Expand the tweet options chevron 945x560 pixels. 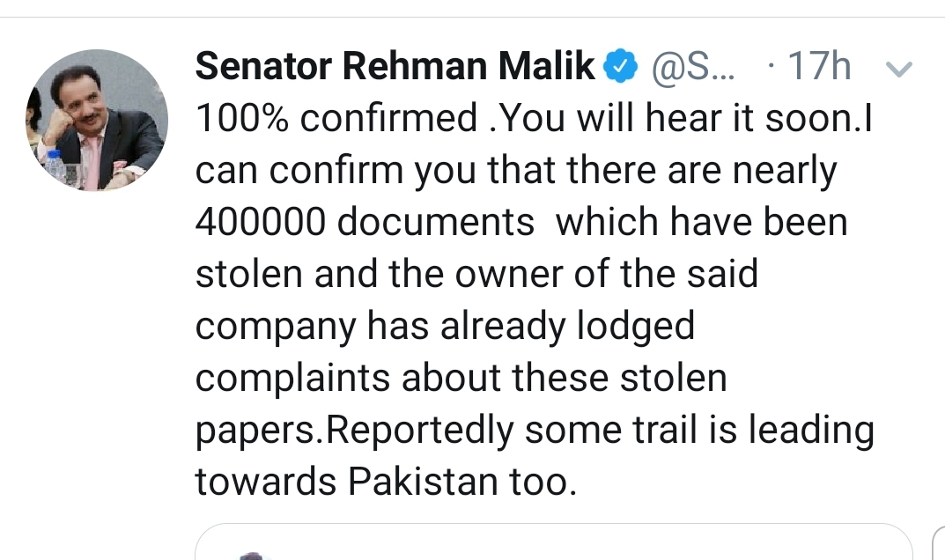898,69
